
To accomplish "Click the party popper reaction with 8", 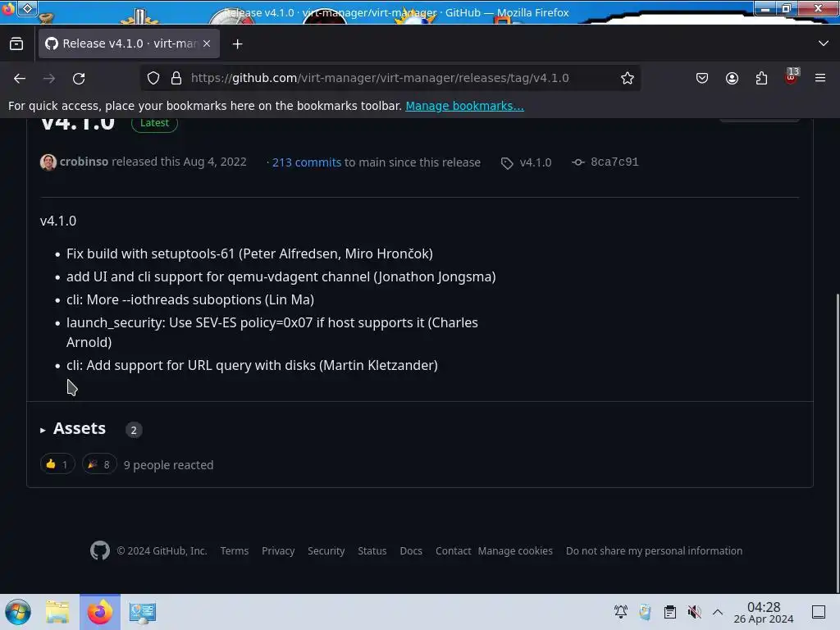I will click(x=99, y=464).
